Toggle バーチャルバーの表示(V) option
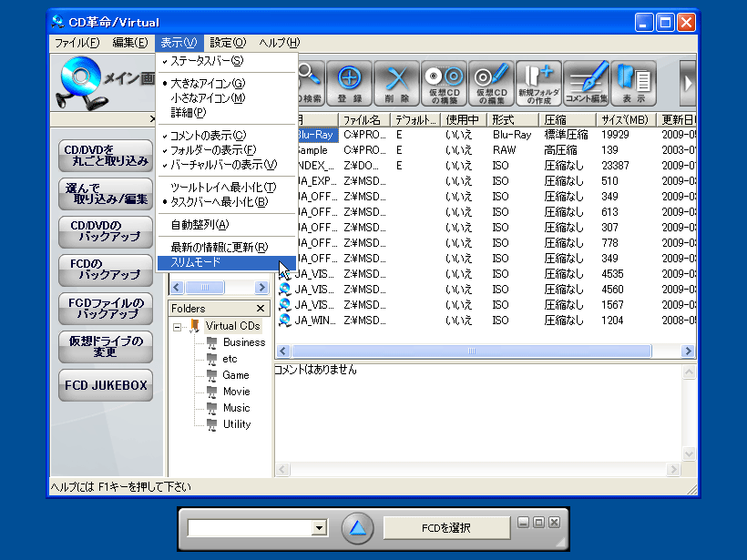 pyautogui.click(x=227, y=165)
